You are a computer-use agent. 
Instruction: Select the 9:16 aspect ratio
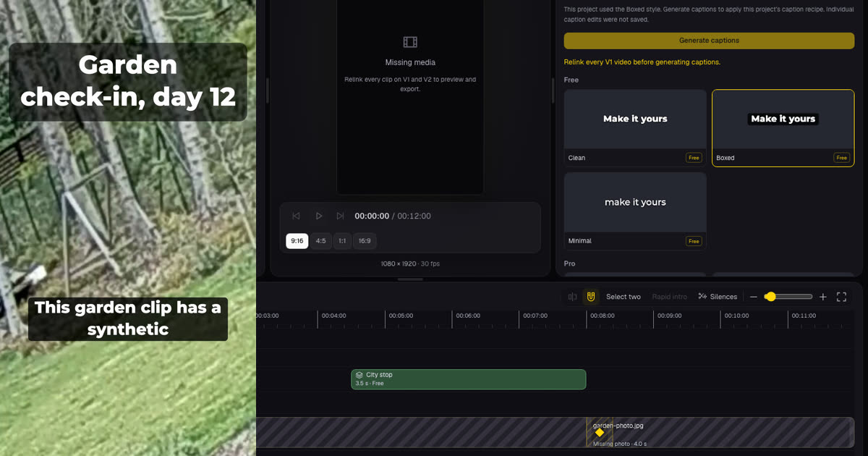(297, 241)
